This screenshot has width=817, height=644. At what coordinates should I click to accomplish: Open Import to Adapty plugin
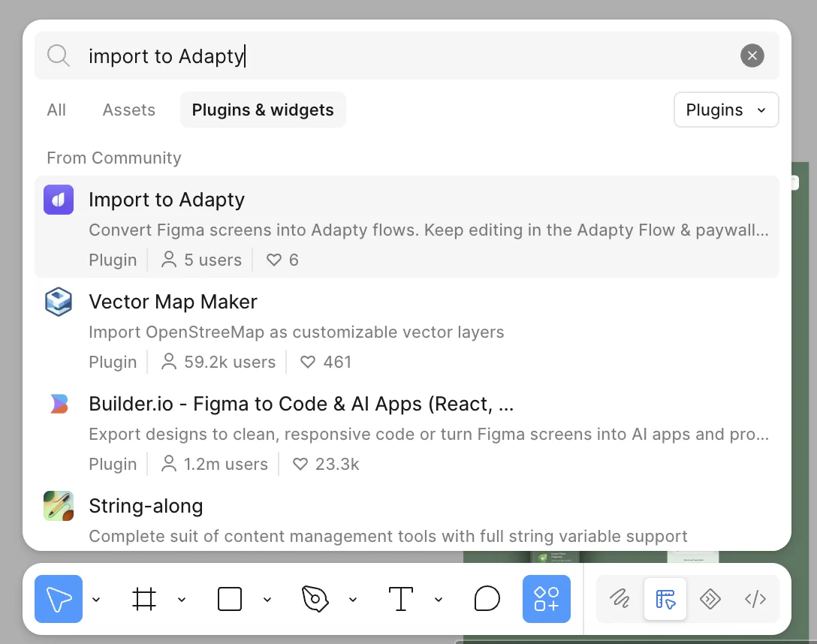406,227
